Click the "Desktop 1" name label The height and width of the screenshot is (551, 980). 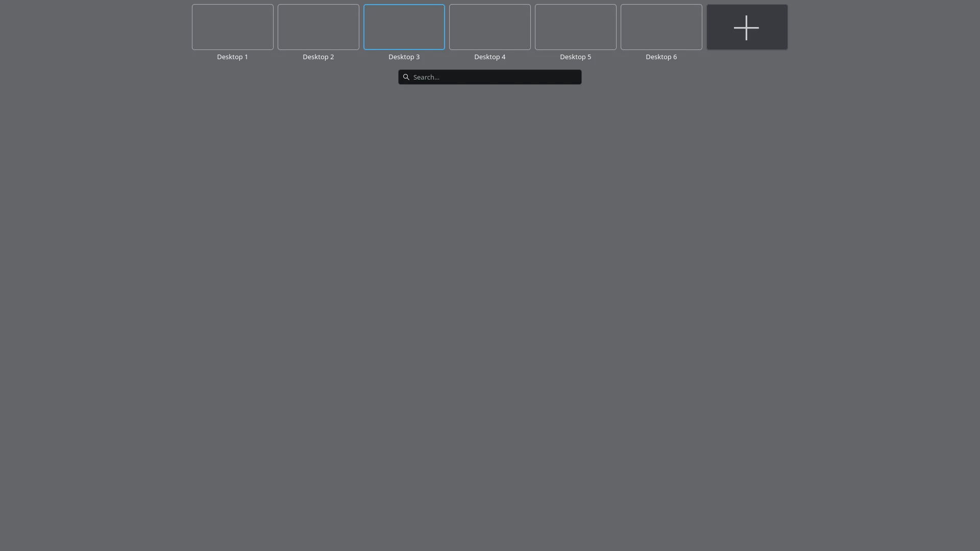[232, 57]
